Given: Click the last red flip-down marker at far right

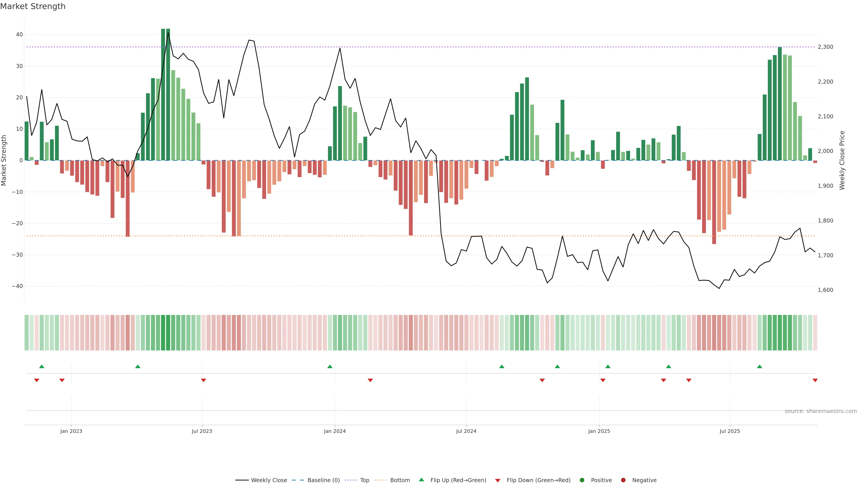Looking at the screenshot, I should [815, 380].
